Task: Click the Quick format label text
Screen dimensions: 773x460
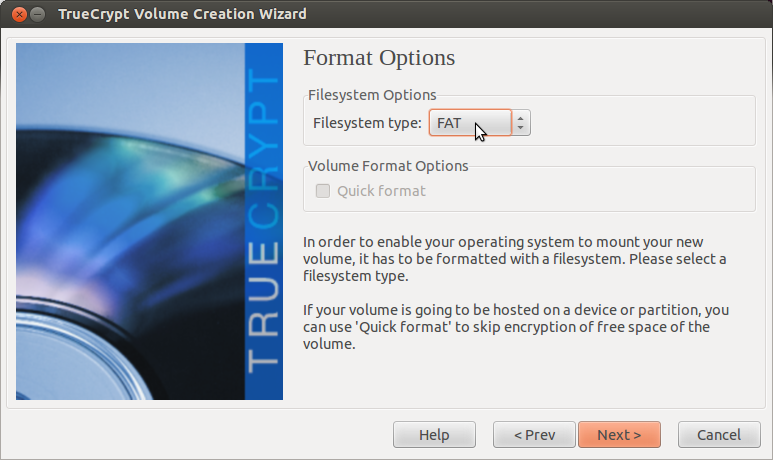Action: (381, 191)
